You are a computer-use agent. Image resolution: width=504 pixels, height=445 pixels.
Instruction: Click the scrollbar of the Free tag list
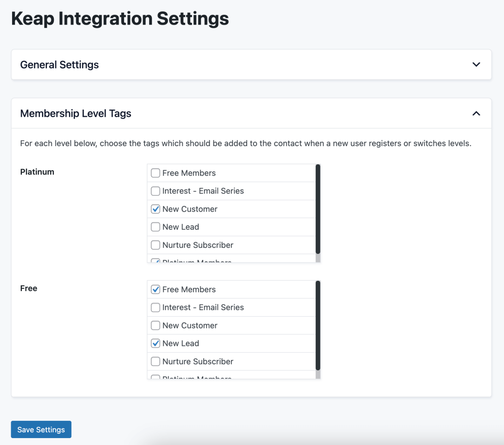click(318, 328)
